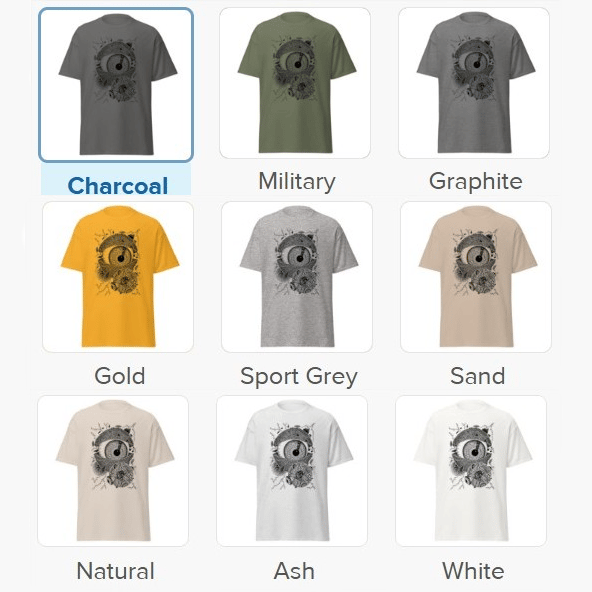
Task: Click the Sand color label
Action: pos(478,376)
